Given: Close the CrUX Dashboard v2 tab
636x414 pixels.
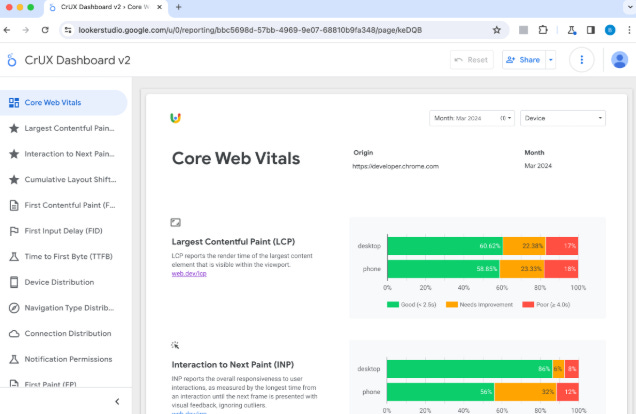Looking at the screenshot, I should (159, 7).
